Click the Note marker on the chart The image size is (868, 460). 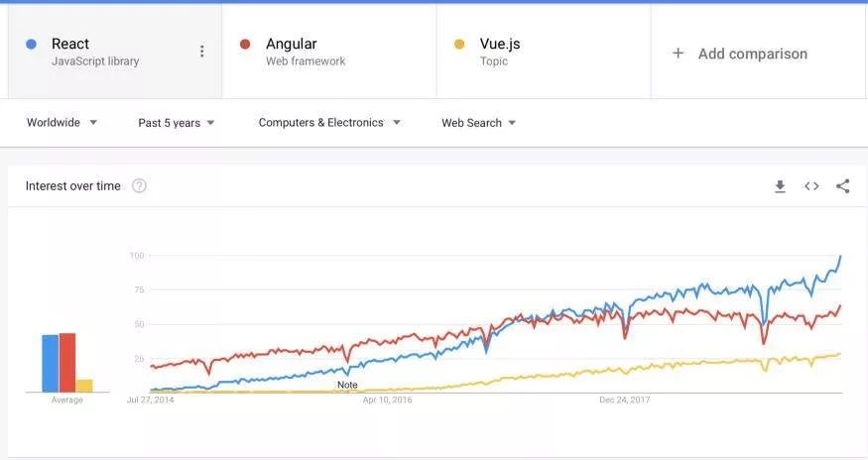[x=347, y=385]
